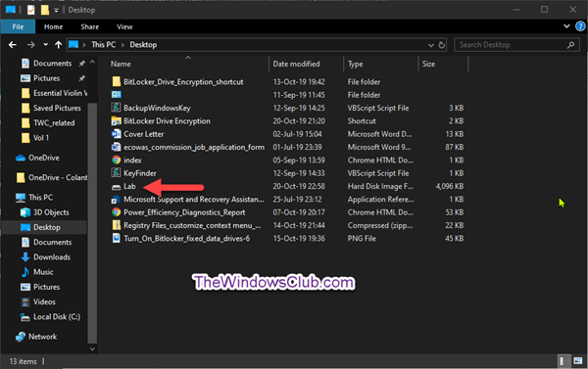Open the View ribbon tab
The image size is (588, 369).
(x=124, y=26)
